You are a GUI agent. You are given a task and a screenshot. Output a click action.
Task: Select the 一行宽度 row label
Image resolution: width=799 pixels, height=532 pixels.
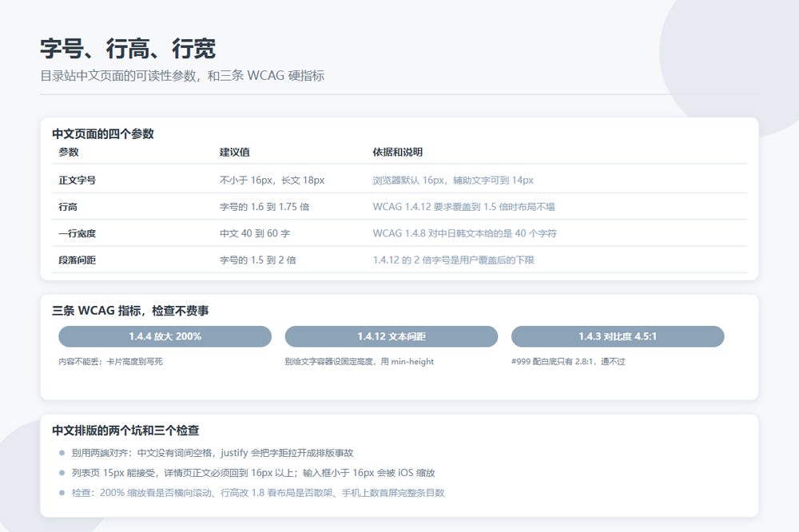pyautogui.click(x=77, y=233)
